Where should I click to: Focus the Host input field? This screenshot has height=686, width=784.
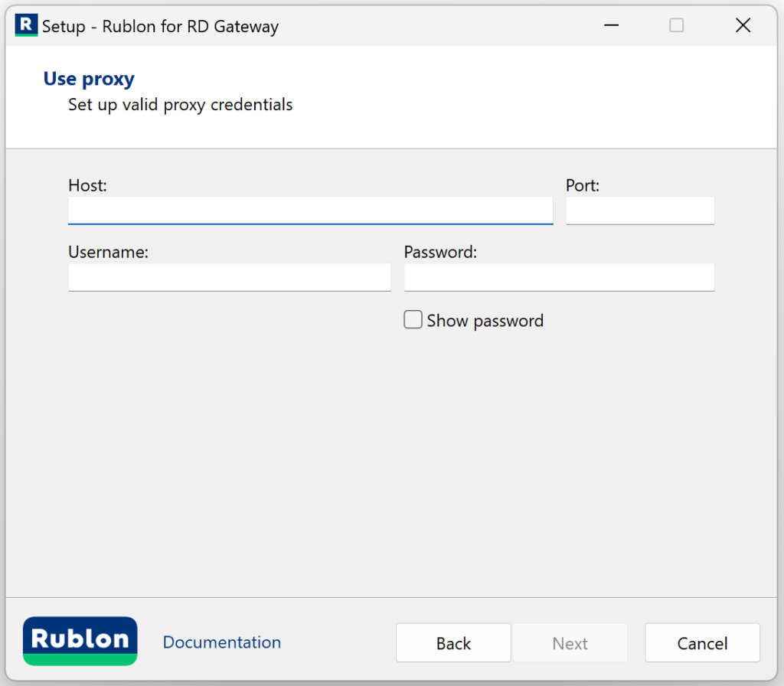tap(310, 210)
